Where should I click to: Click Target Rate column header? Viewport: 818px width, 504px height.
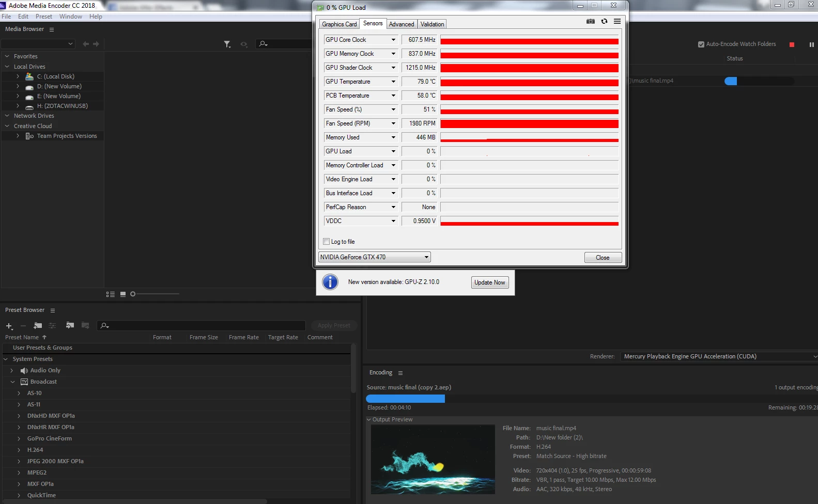click(x=283, y=338)
